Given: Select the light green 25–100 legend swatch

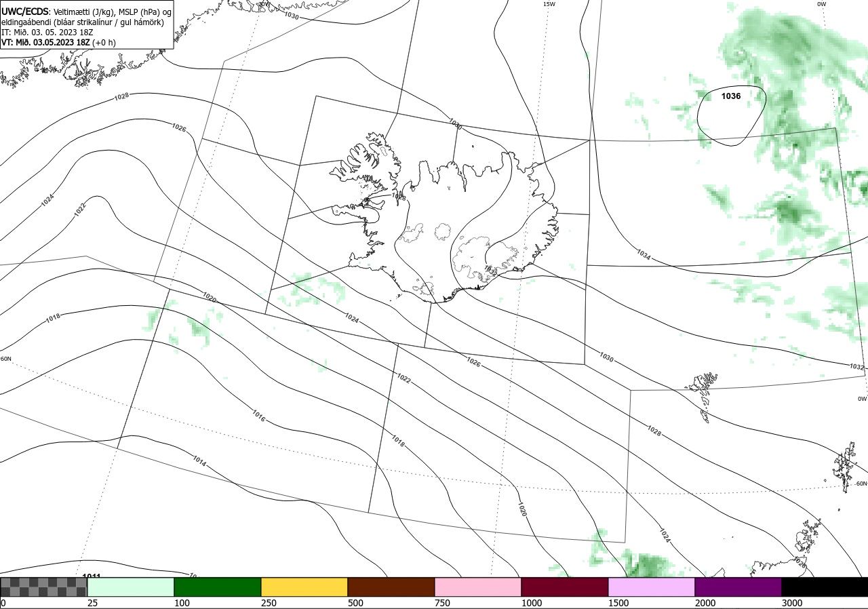Looking at the screenshot, I should click(x=131, y=587).
